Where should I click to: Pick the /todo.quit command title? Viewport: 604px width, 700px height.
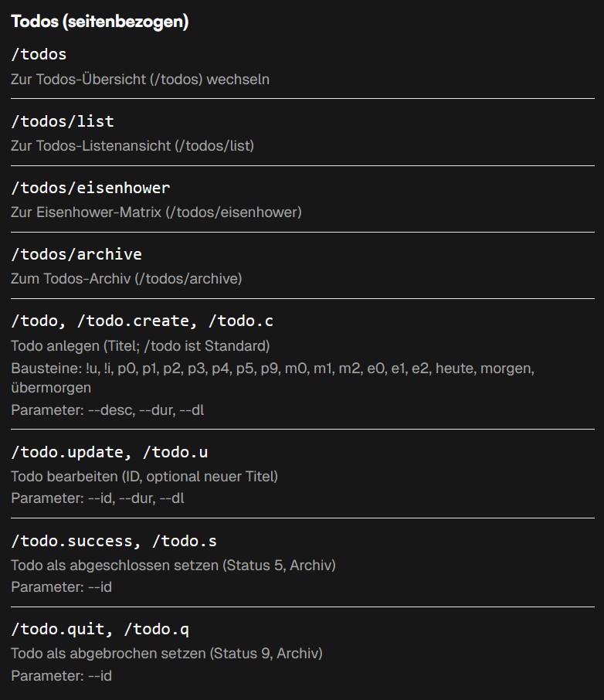(x=100, y=630)
